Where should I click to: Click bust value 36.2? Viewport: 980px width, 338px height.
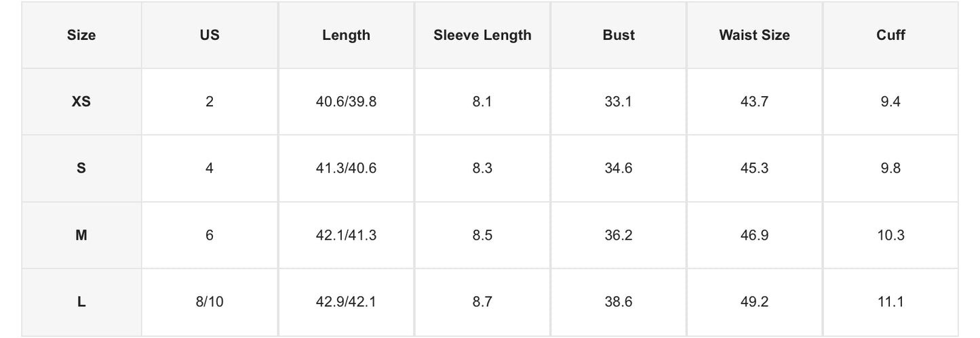point(619,235)
